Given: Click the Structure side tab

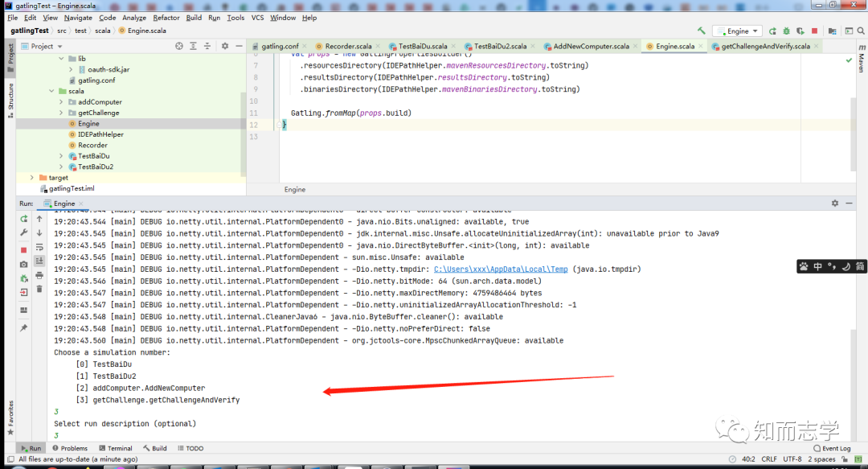Looking at the screenshot, I should click(x=10, y=101).
